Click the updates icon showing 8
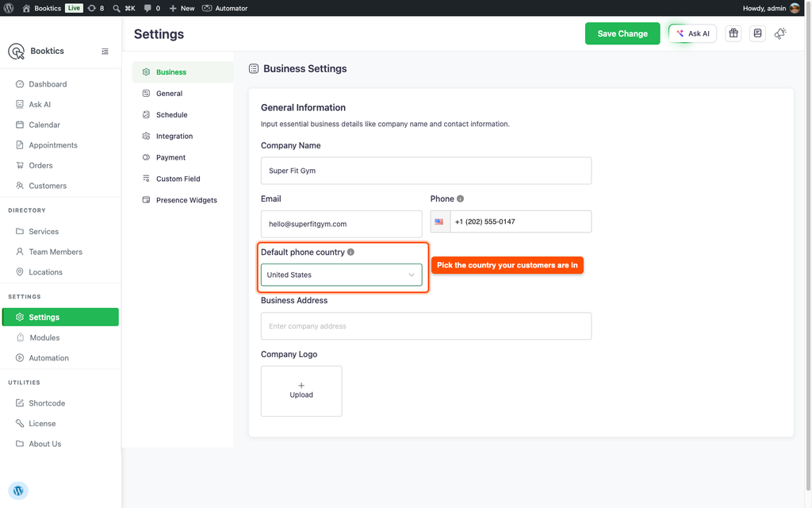This screenshot has width=812, height=508. pos(96,8)
